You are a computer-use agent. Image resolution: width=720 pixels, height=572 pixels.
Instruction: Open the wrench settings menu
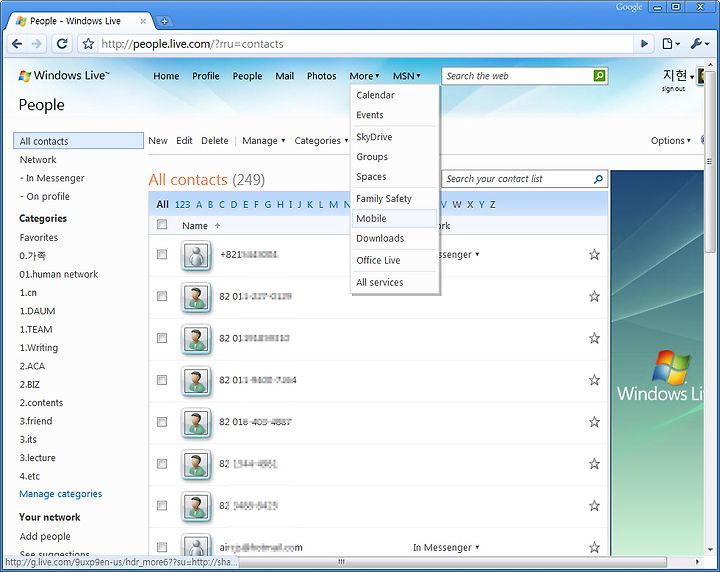click(x=699, y=44)
